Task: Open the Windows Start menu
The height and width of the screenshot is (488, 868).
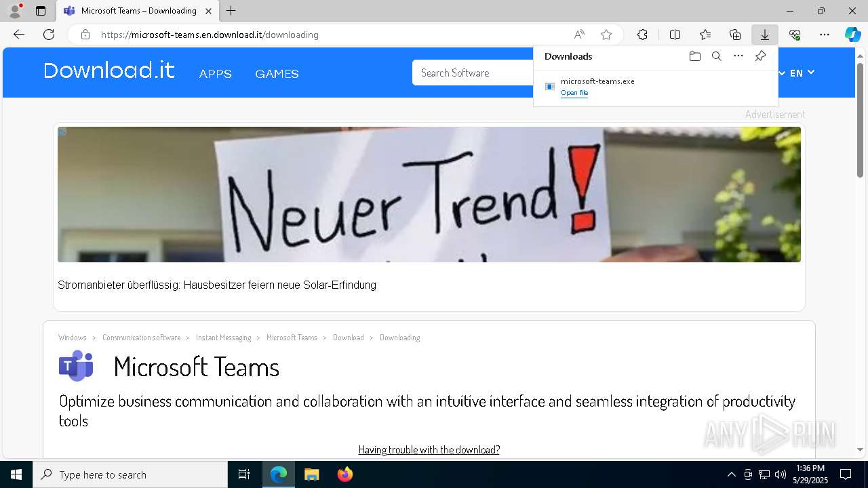Action: pyautogui.click(x=16, y=474)
